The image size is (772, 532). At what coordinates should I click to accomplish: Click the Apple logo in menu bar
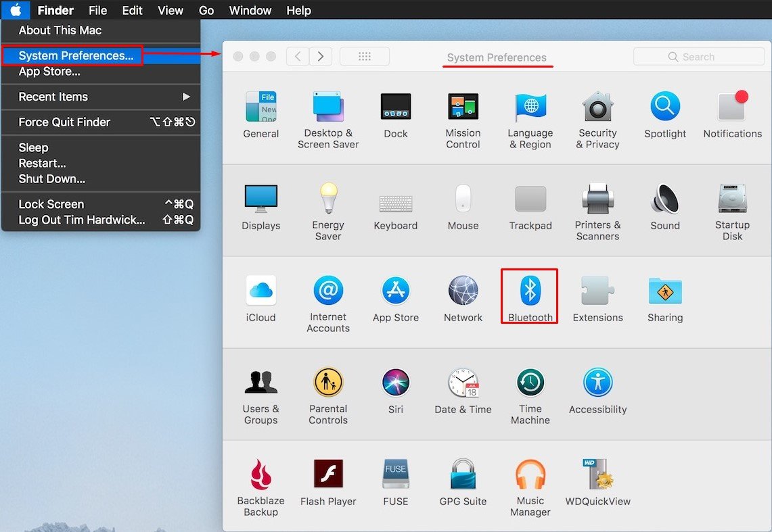(16, 10)
